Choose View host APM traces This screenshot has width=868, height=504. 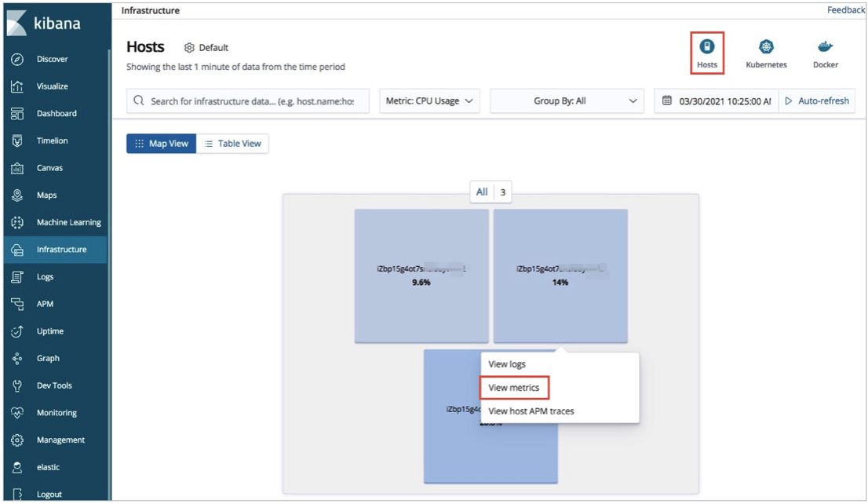coord(531,411)
